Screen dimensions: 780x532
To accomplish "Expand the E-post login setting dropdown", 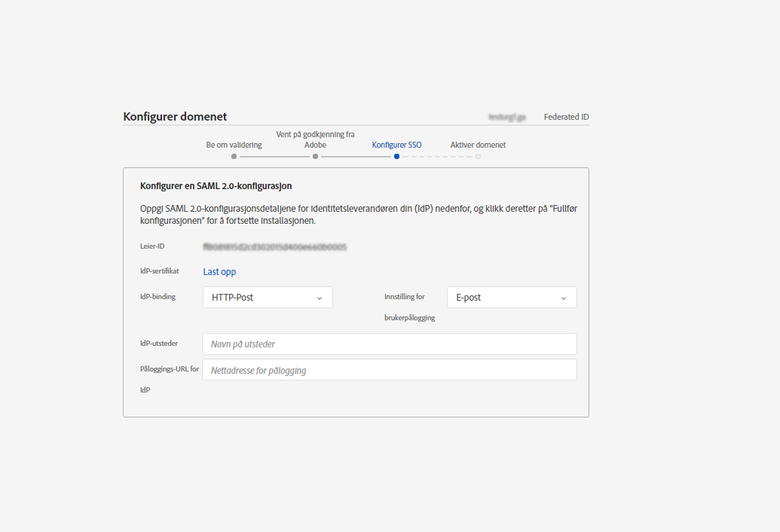I will pyautogui.click(x=512, y=298).
